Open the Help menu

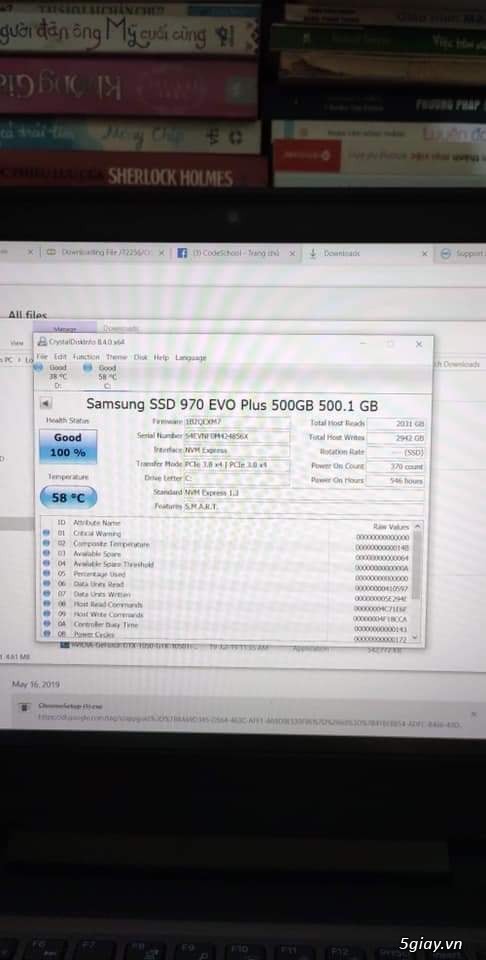coord(161,357)
